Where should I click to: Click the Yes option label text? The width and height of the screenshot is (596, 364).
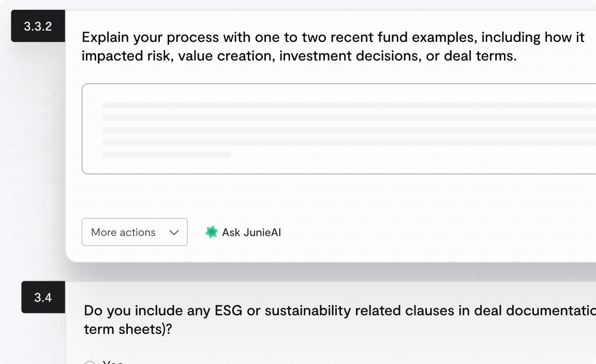113,362
